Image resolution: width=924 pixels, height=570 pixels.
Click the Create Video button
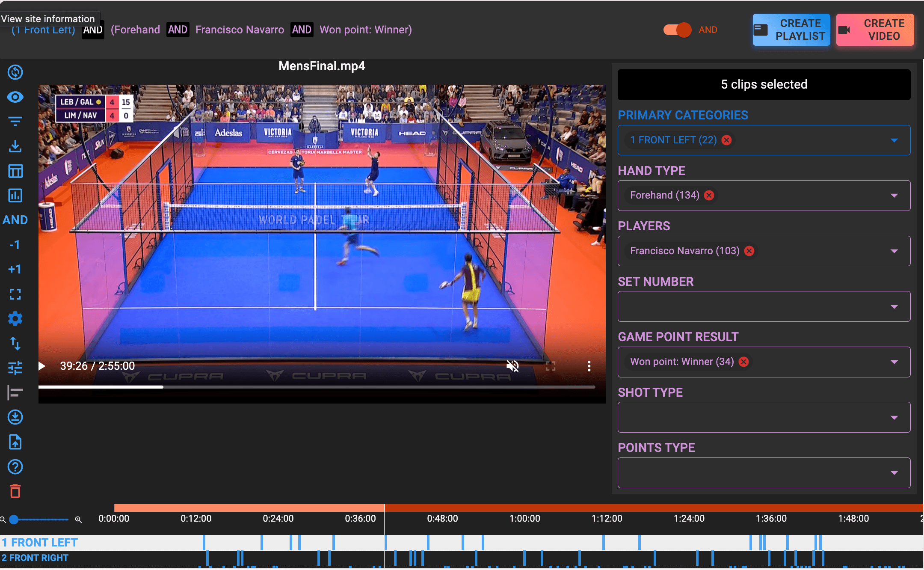pos(875,30)
